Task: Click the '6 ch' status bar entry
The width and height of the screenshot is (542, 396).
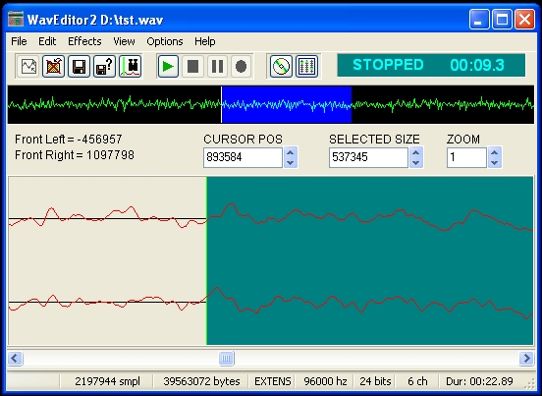Action: click(417, 381)
